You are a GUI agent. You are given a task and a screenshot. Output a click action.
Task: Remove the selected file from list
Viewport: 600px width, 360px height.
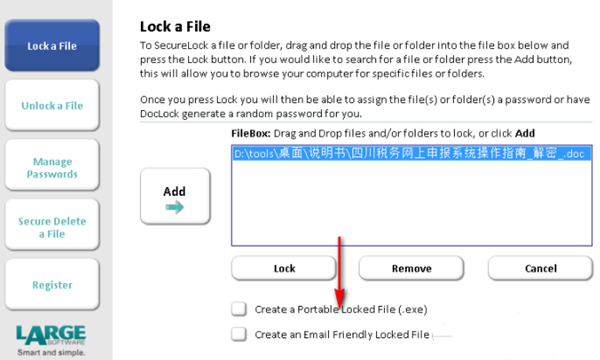(x=411, y=268)
